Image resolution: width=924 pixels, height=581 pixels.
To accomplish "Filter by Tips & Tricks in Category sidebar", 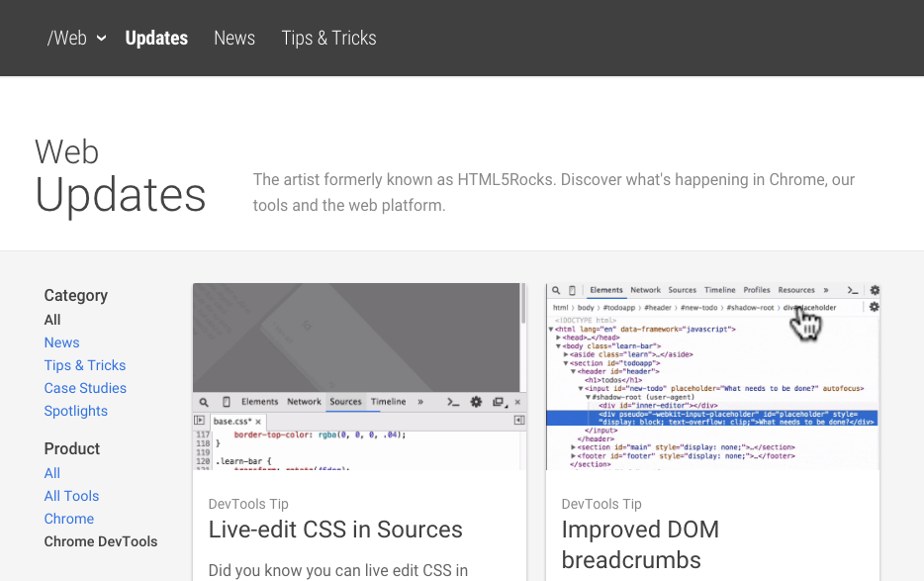I will coord(85,365).
